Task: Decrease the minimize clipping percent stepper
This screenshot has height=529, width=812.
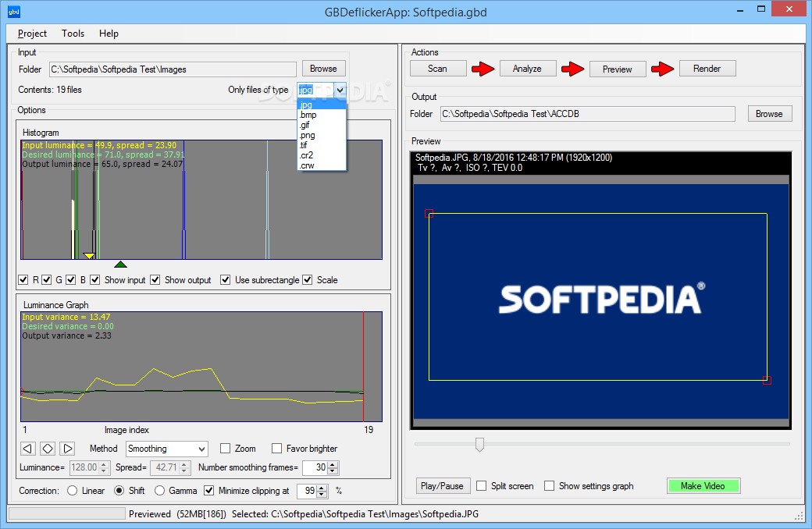Action: (x=322, y=495)
